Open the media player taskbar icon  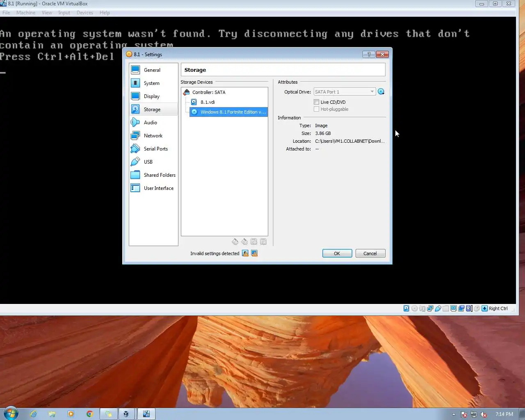pyautogui.click(x=71, y=414)
